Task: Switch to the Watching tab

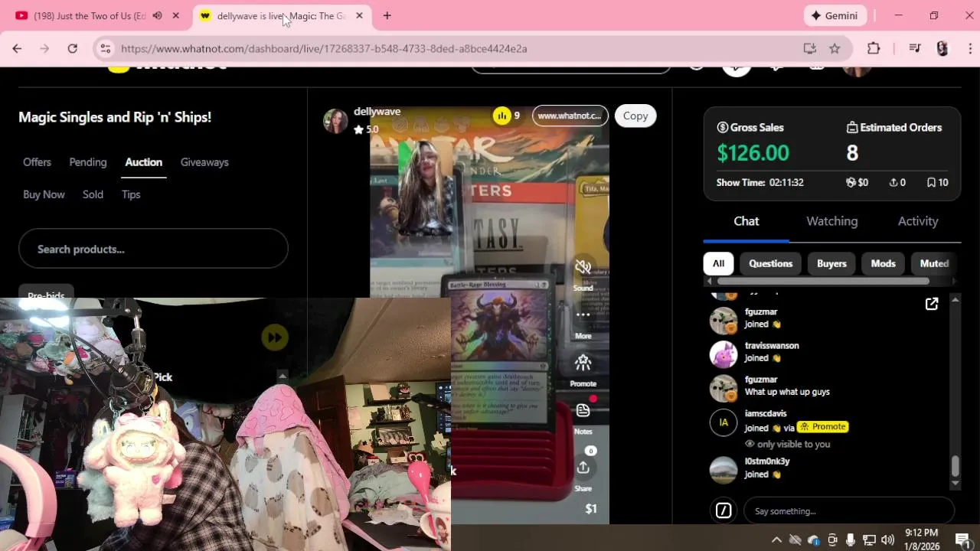Action: [832, 221]
